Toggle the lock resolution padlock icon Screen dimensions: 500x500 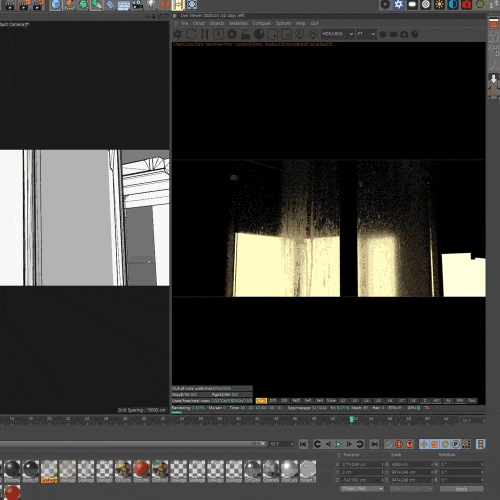(246, 34)
